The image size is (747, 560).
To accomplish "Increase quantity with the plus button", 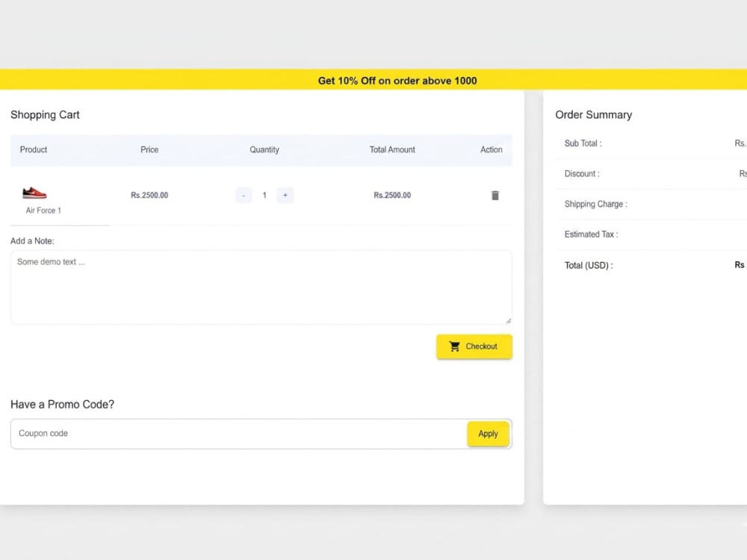I will (x=285, y=195).
